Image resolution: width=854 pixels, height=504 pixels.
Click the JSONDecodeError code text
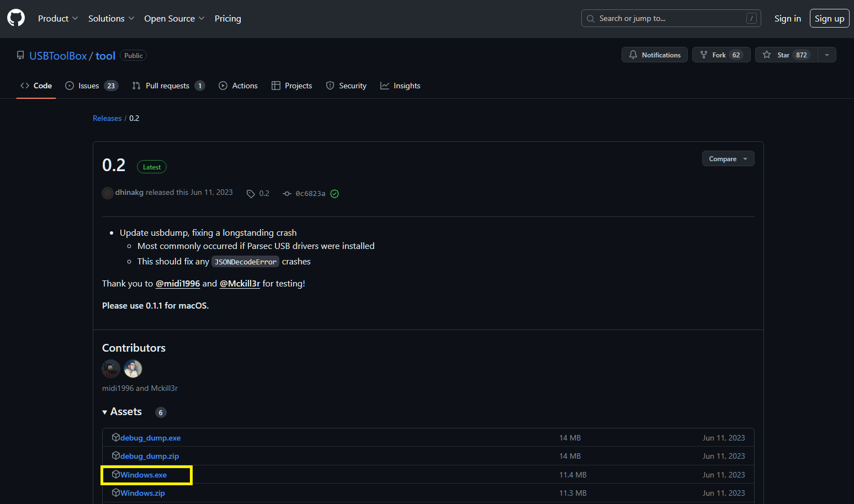(245, 262)
